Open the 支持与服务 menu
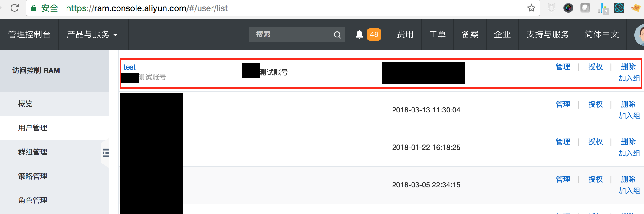This screenshot has height=214, width=644. tap(548, 34)
